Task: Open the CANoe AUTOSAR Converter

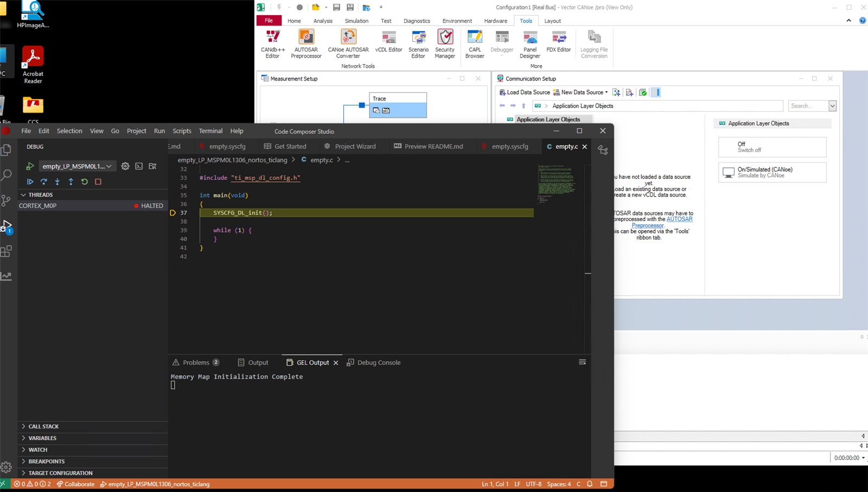Action: [x=348, y=44]
